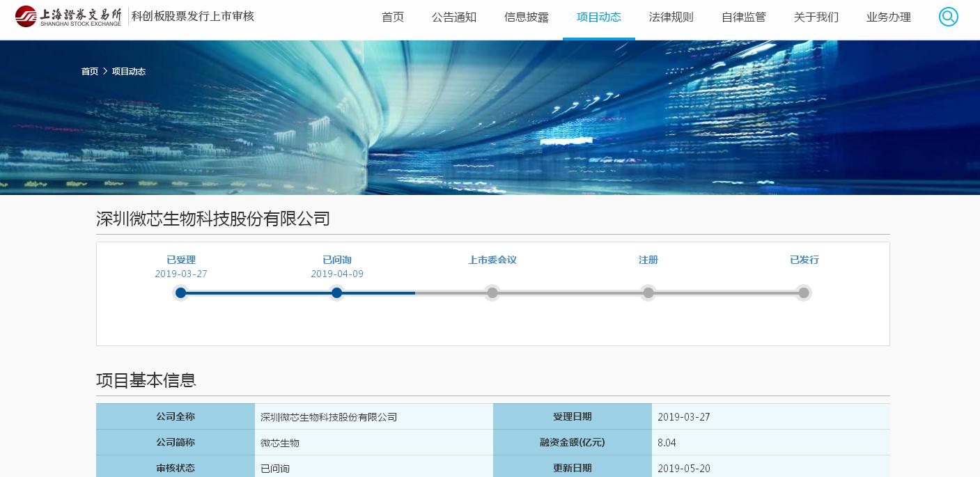Viewport: 980px width, 477px height.
Task: Click the 已受理 progress step dot
Action: (x=181, y=293)
